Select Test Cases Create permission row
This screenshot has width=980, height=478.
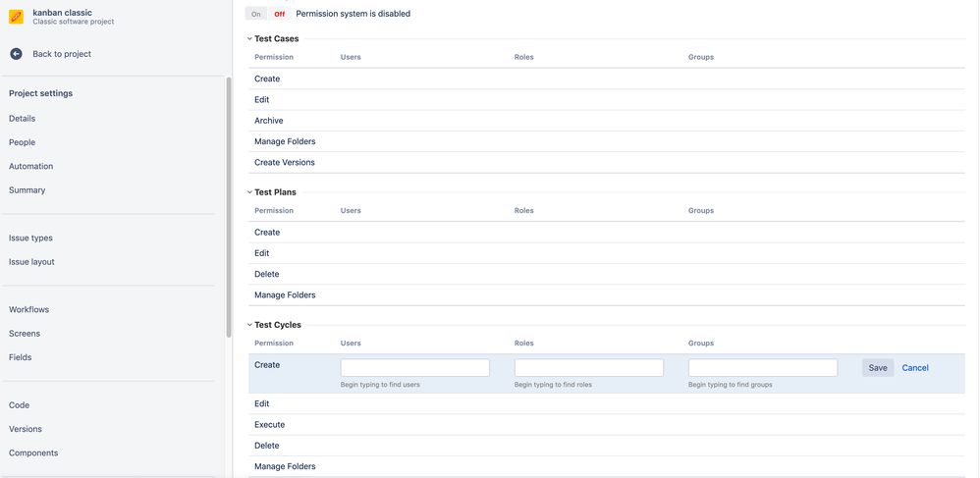click(606, 79)
